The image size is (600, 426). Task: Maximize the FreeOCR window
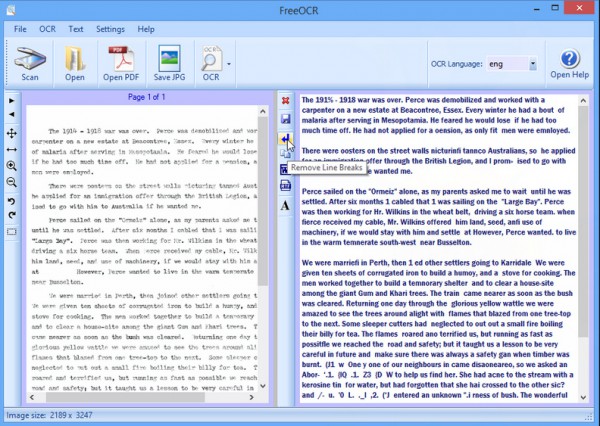tap(555, 8)
